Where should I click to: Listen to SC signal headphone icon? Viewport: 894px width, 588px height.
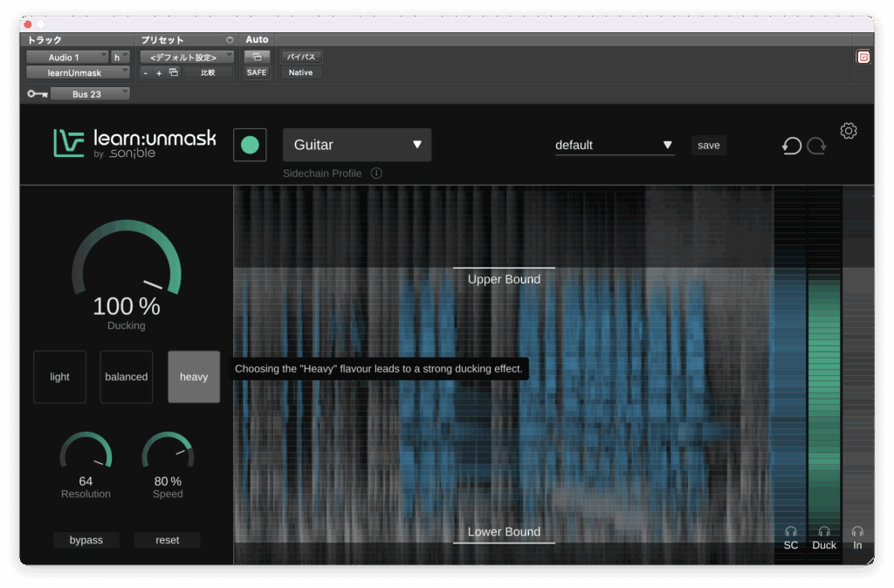[791, 531]
